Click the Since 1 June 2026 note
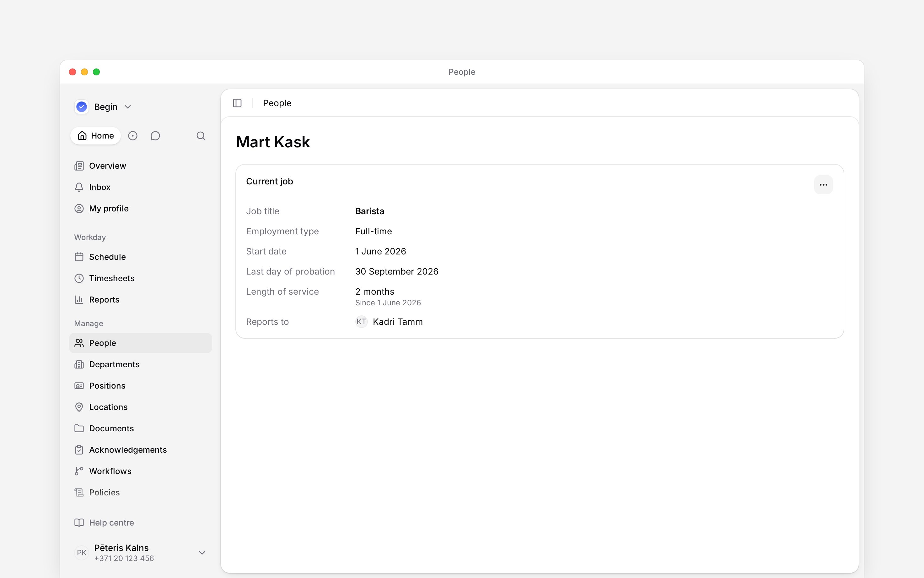 coord(388,303)
